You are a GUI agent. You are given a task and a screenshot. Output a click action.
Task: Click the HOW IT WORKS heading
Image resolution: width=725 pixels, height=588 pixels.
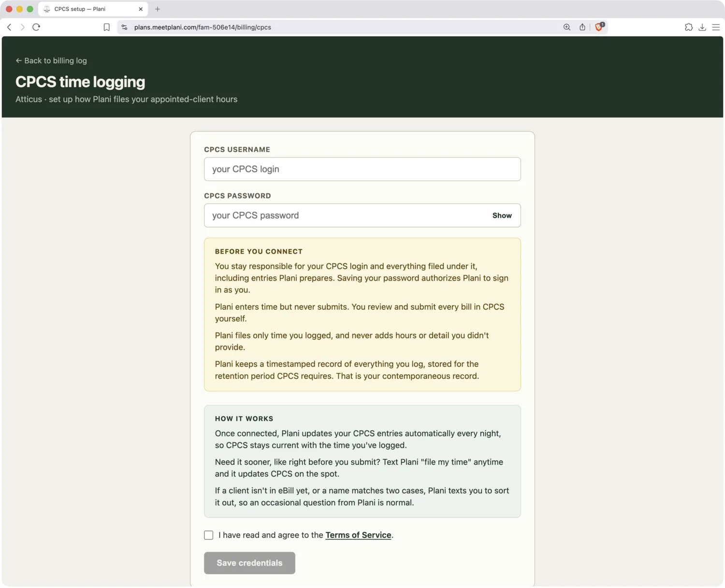click(244, 418)
